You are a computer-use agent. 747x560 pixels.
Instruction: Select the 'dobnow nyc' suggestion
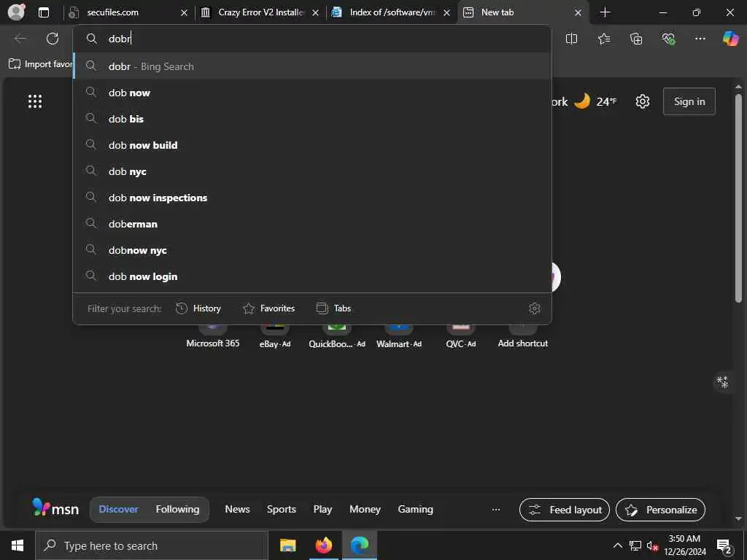pyautogui.click(x=312, y=249)
